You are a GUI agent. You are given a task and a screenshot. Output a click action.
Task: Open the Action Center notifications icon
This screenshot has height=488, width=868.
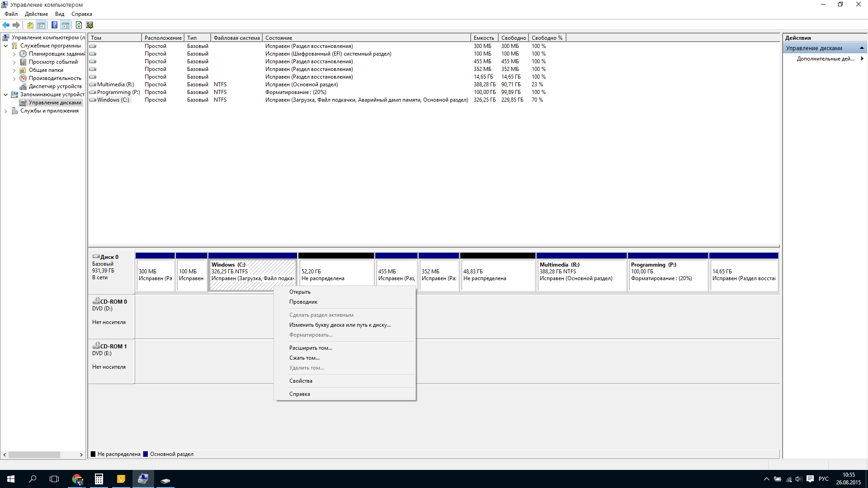pos(810,479)
